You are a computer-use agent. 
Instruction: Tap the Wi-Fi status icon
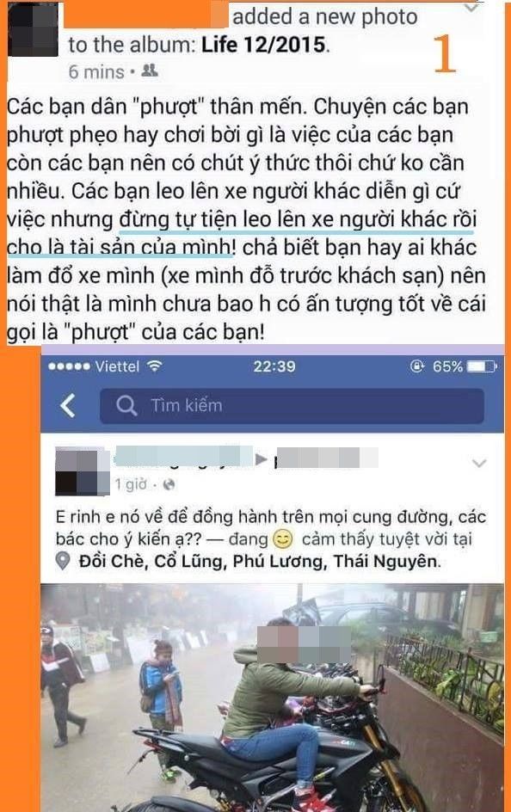click(x=154, y=366)
